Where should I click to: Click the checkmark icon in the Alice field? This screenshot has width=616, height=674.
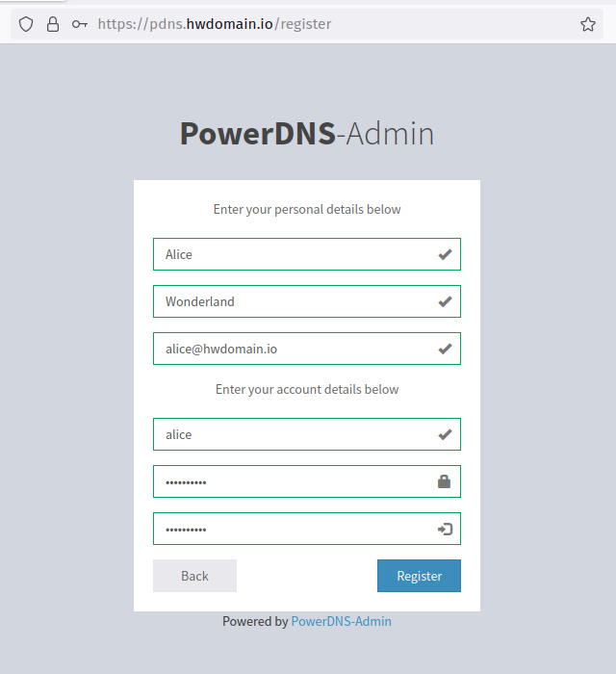click(445, 254)
